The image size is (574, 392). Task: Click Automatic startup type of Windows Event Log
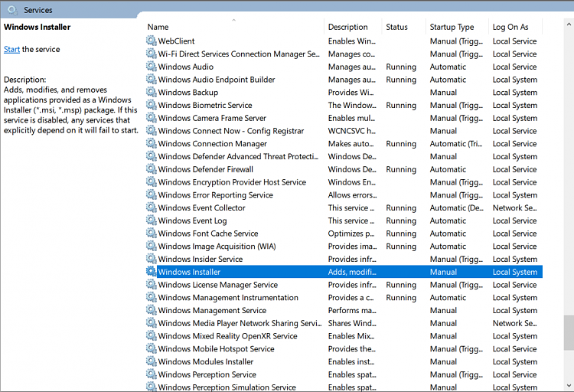448,220
